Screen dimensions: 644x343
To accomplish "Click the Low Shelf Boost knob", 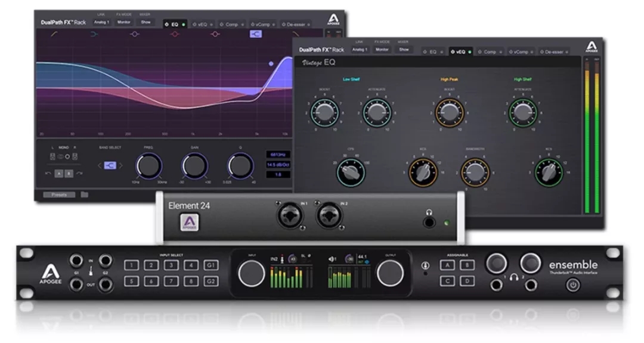I will 325,112.
